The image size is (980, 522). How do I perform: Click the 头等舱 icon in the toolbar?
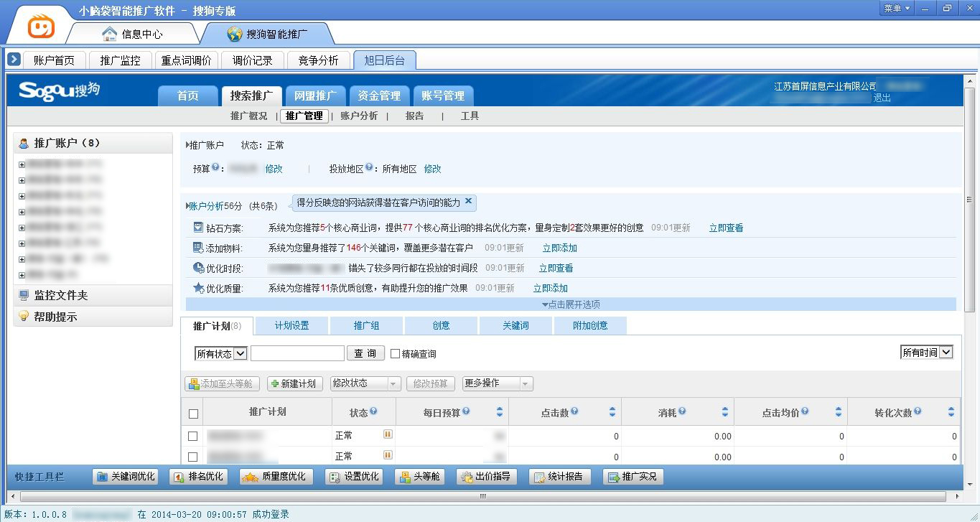coord(419,475)
